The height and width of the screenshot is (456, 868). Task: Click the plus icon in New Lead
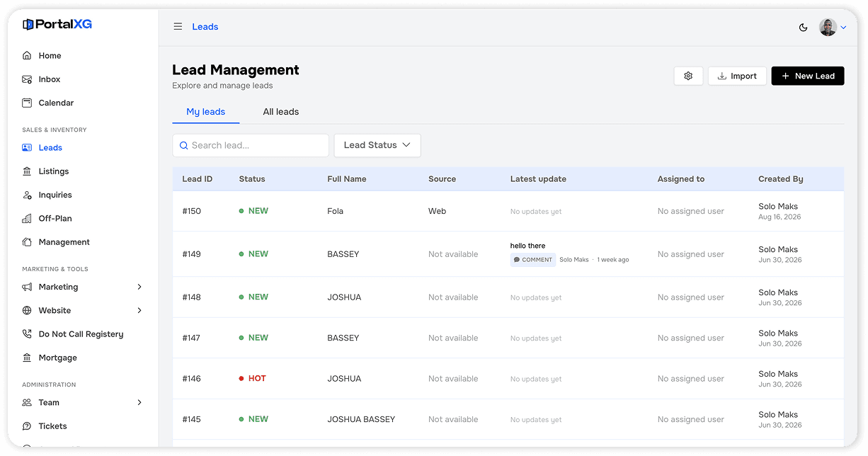click(x=785, y=76)
